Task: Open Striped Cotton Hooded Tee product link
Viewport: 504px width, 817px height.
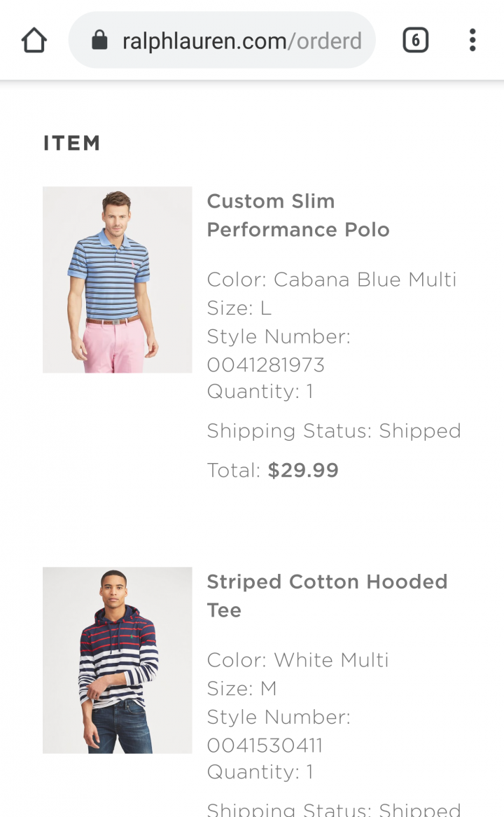Action: pos(327,596)
